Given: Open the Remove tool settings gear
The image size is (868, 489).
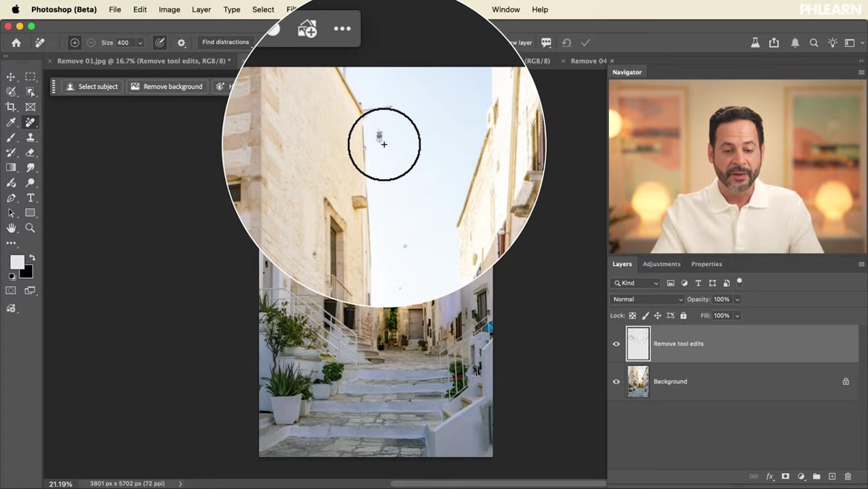Looking at the screenshot, I should (181, 43).
